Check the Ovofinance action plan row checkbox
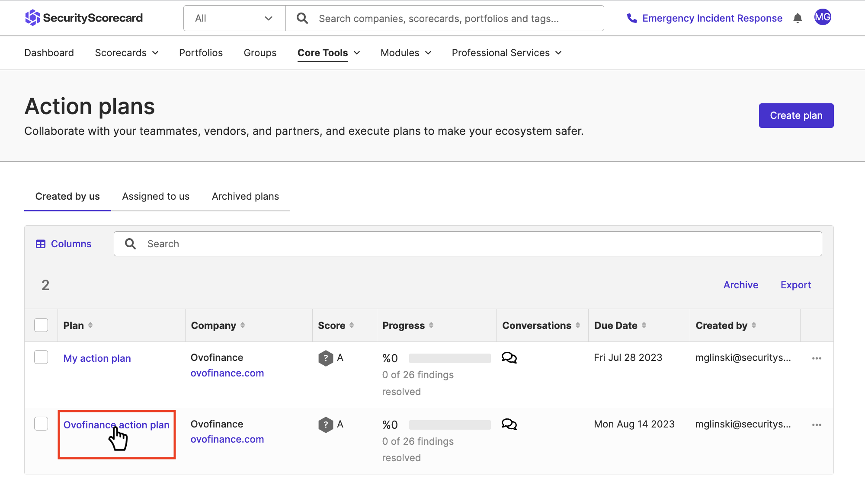 click(x=41, y=424)
